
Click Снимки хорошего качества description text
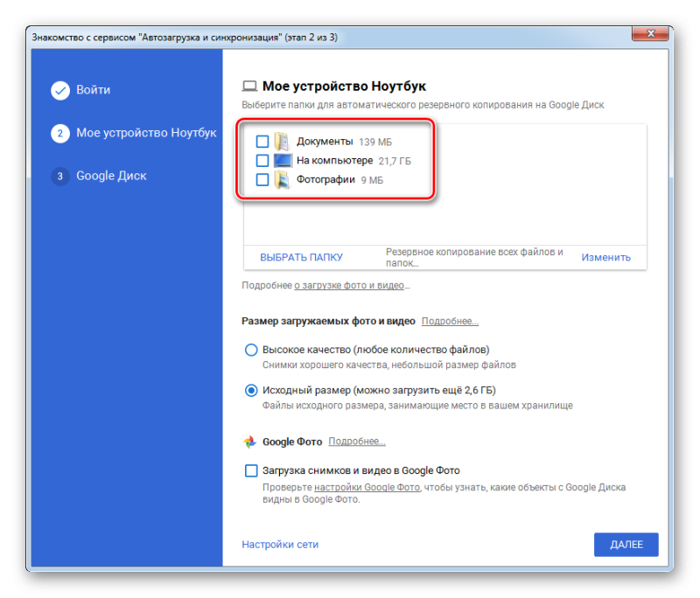point(388,365)
